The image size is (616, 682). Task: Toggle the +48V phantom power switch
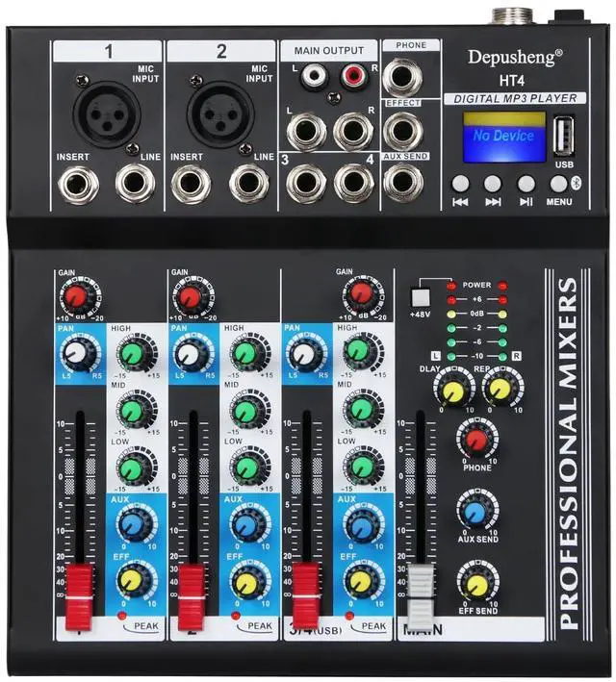click(420, 297)
